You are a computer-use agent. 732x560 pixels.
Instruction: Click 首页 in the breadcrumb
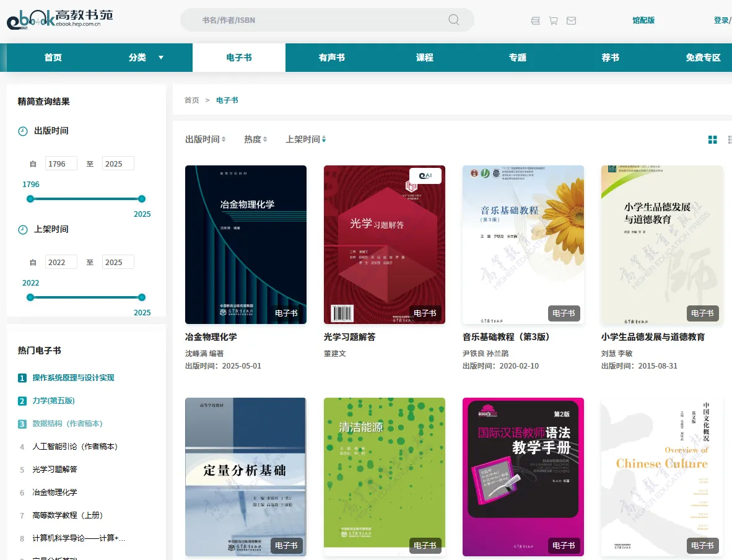click(x=191, y=100)
